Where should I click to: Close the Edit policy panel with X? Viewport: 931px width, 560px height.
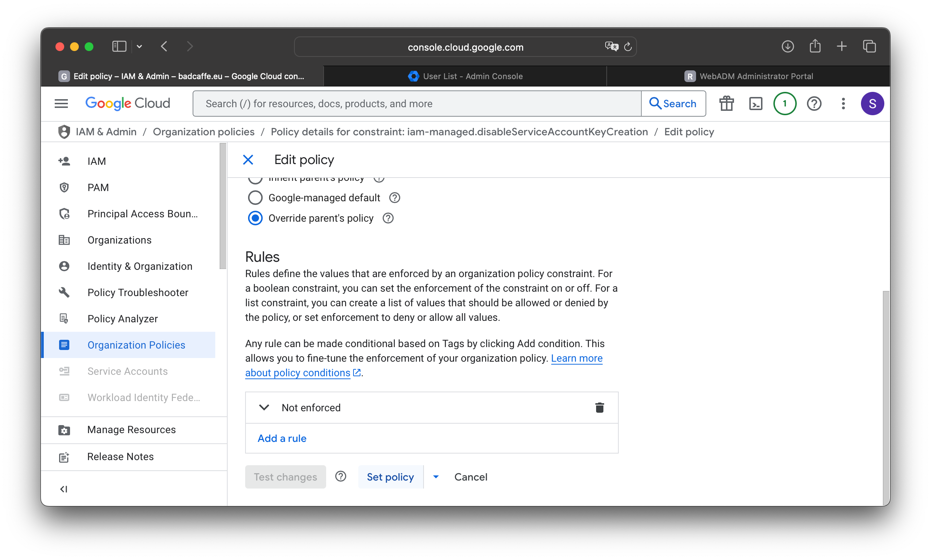[248, 160]
